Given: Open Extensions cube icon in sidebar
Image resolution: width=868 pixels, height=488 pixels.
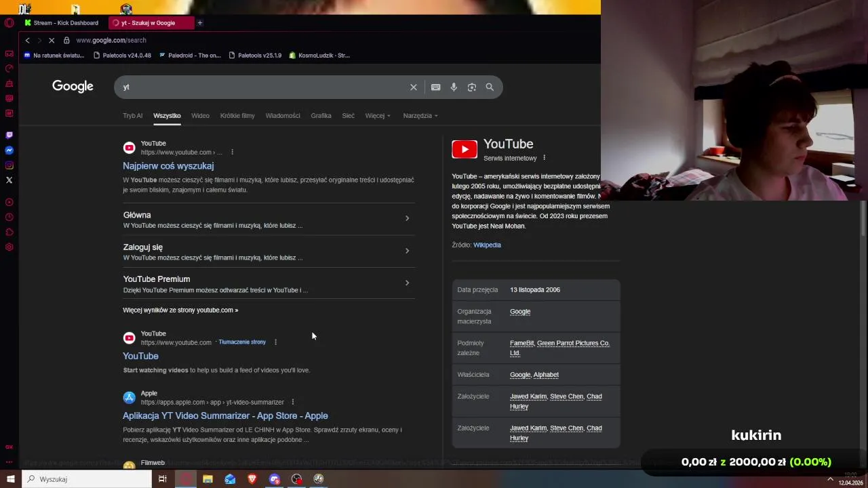Looking at the screenshot, I should coord(9,232).
